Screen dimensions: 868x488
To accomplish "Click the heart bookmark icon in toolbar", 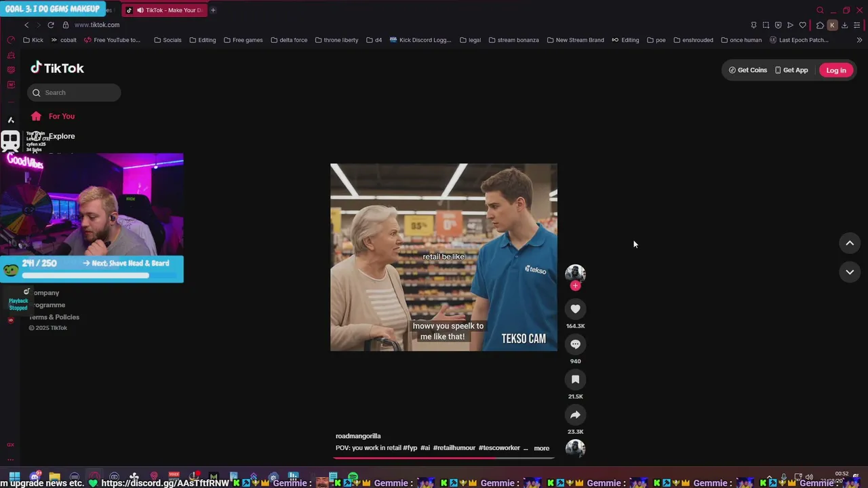I will coord(802,25).
